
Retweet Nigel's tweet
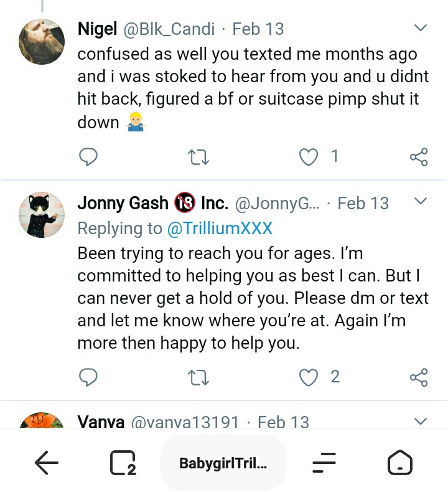point(198,157)
